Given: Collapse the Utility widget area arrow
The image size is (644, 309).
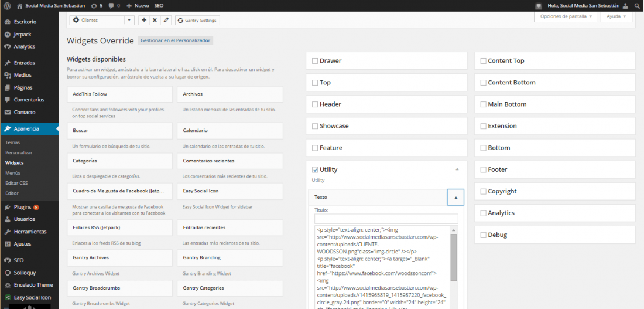Looking at the screenshot, I should point(457,169).
